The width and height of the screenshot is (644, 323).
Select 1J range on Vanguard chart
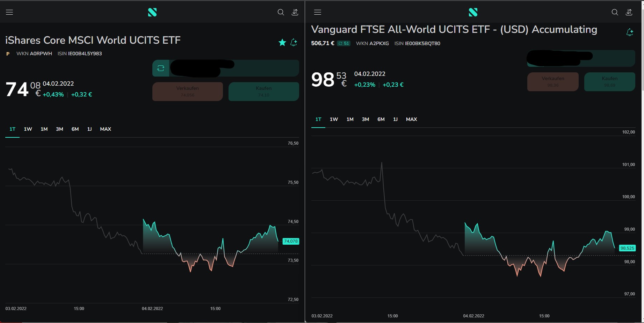click(x=395, y=119)
